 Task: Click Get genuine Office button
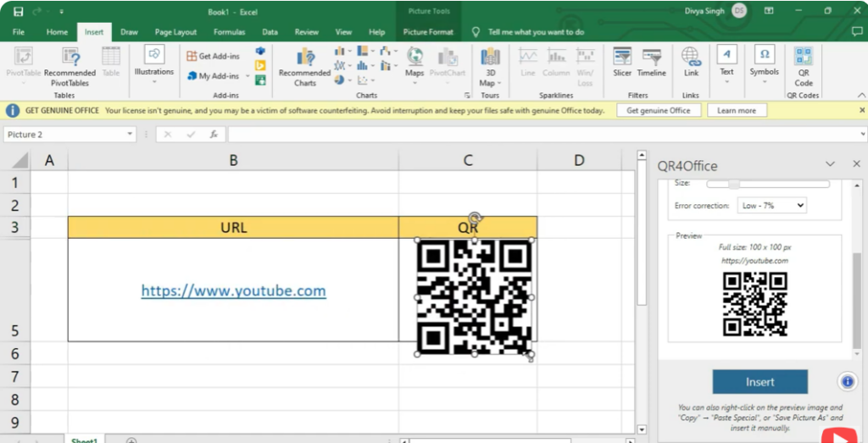[x=658, y=111]
